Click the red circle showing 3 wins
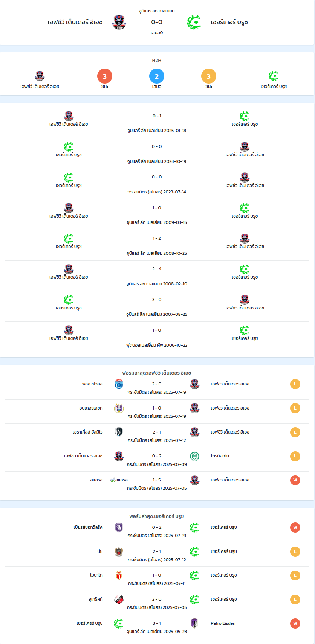This screenshot has width=315, height=644. click(105, 76)
